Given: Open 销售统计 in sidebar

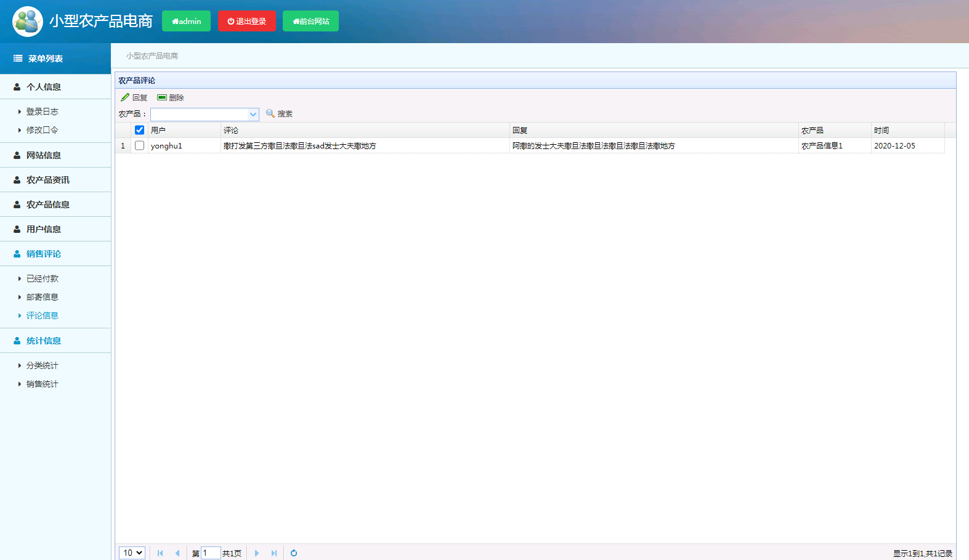Looking at the screenshot, I should pos(42,384).
